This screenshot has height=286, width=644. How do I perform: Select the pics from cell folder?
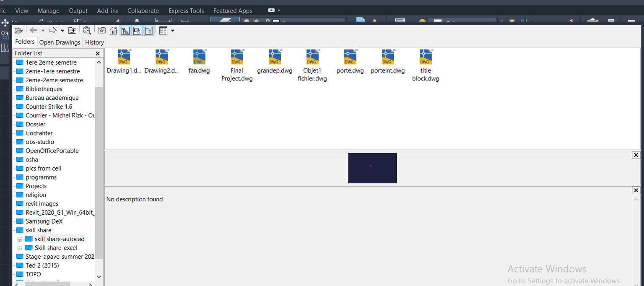pos(44,168)
